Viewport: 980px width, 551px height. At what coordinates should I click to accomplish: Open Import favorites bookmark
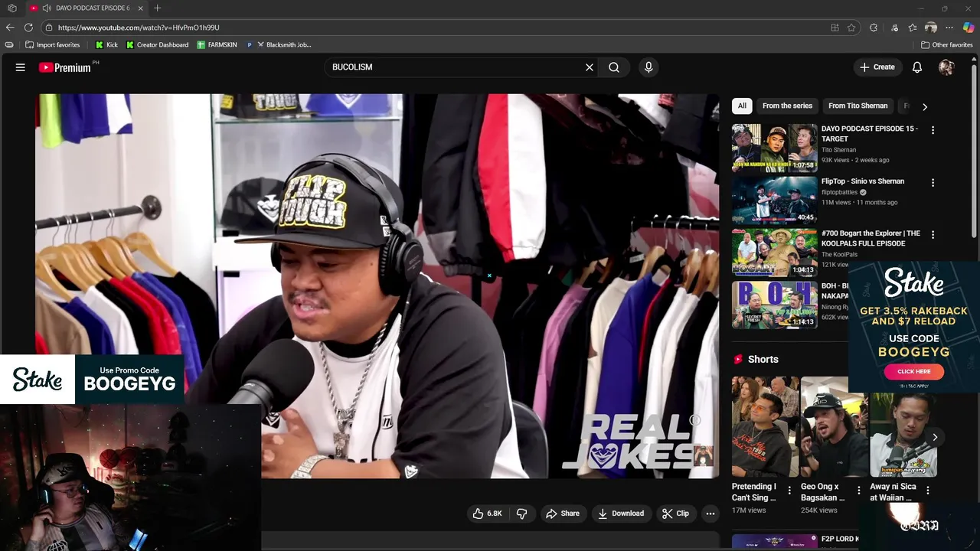(53, 44)
